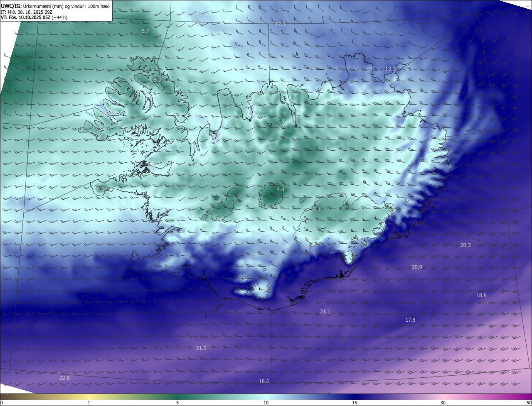The height and width of the screenshot is (406, 532).
Task: Click the 21.9 precipitation value
Action: 201,348
